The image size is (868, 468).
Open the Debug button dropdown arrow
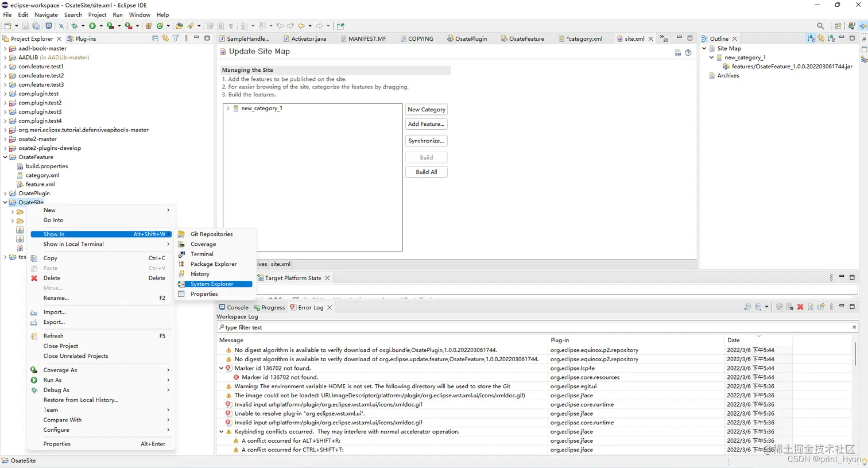pos(83,26)
